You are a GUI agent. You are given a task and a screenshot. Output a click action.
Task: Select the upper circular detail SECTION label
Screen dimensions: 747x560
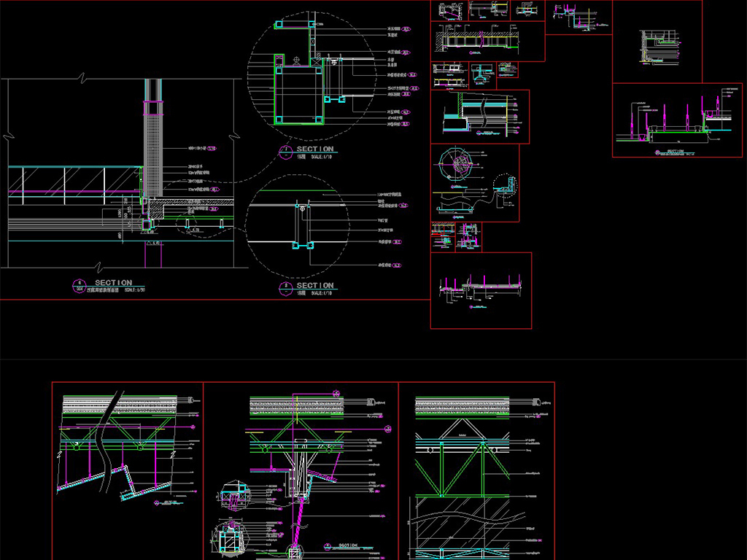coord(314,149)
